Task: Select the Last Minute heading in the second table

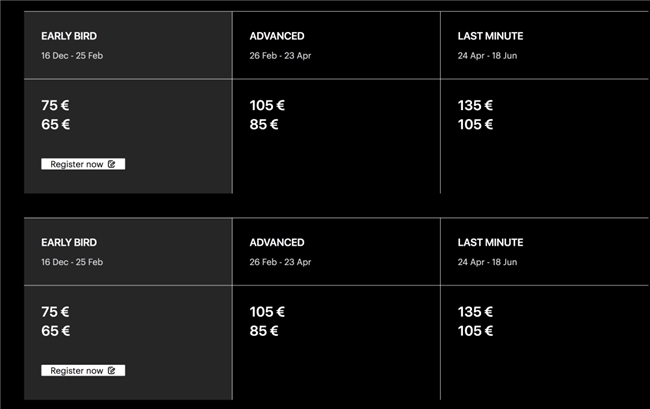Action: click(x=490, y=242)
